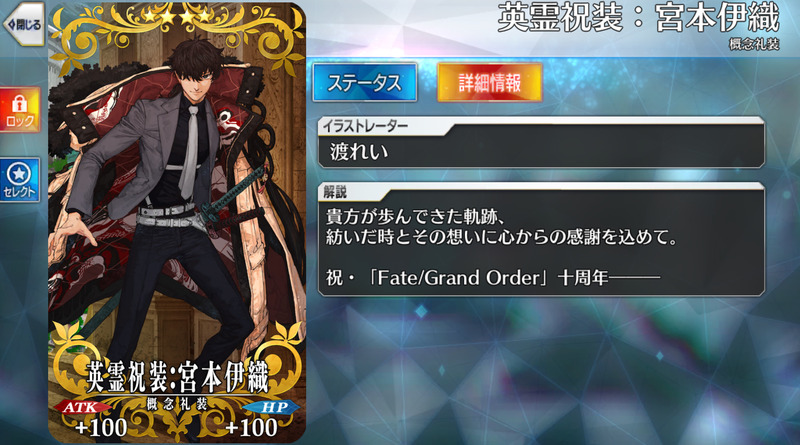Tap the 概念礼装 label under the title
This screenshot has height=445, width=800.
[x=754, y=44]
